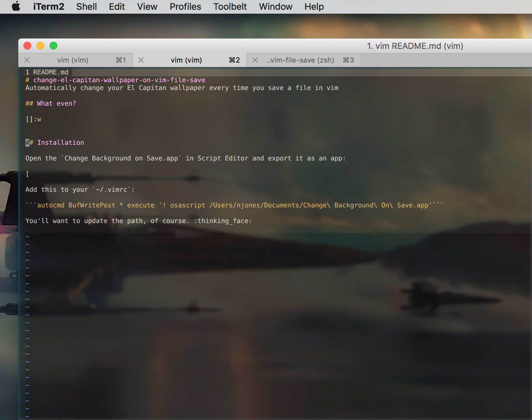This screenshot has height=420, width=532.
Task: Open the iTerm2 application menu
Action: (49, 7)
